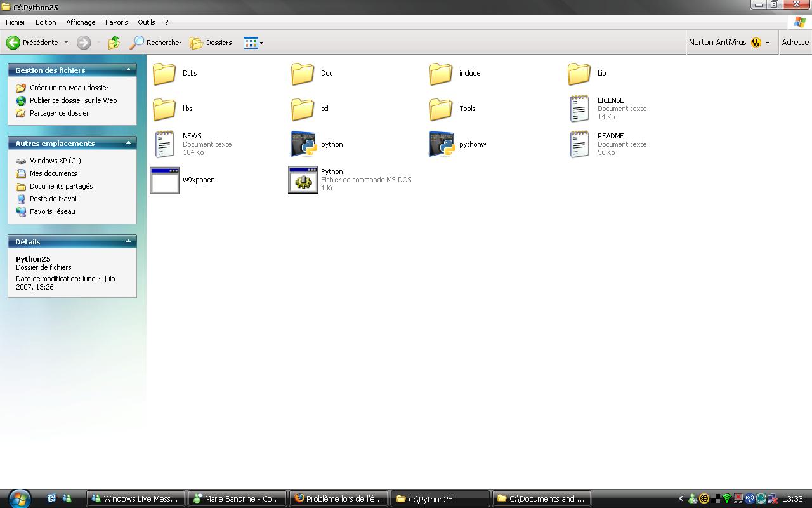Open the view mode dropdown in toolbar
The height and width of the screenshot is (508, 812).
[261, 43]
